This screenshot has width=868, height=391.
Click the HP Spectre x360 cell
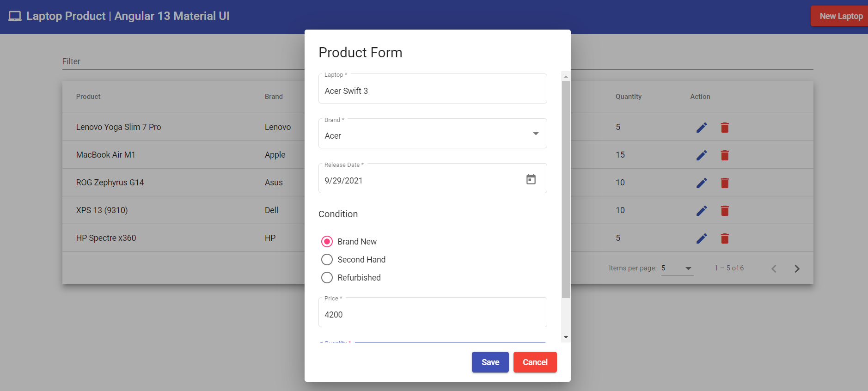[x=106, y=238]
